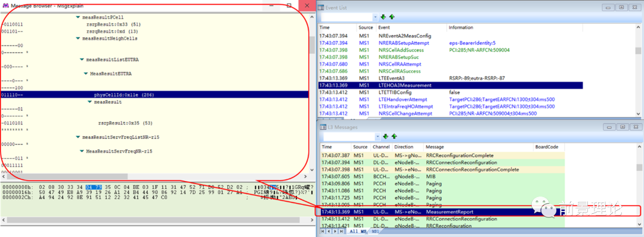Viewport: 644px width, 237px height.
Task: Click the Message Browser vertical scrollbar thumb
Action: click(x=312, y=46)
